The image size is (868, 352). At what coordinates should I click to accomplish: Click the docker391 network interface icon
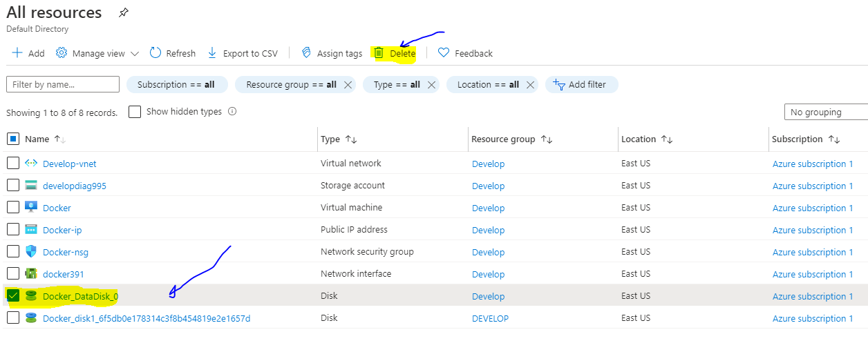coord(31,274)
